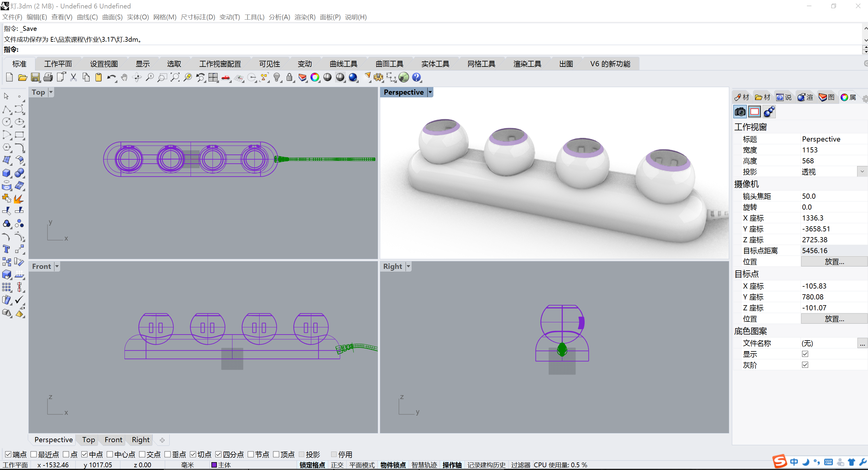Expand the 投影 projection dropdown
The height and width of the screenshot is (470, 868).
click(x=862, y=172)
